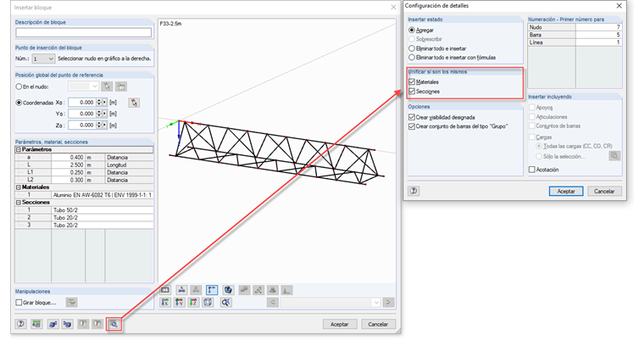Image resolution: width=644 pixels, height=346 pixels.
Task: Click the last greyed icon in preview top row
Action: [286, 290]
